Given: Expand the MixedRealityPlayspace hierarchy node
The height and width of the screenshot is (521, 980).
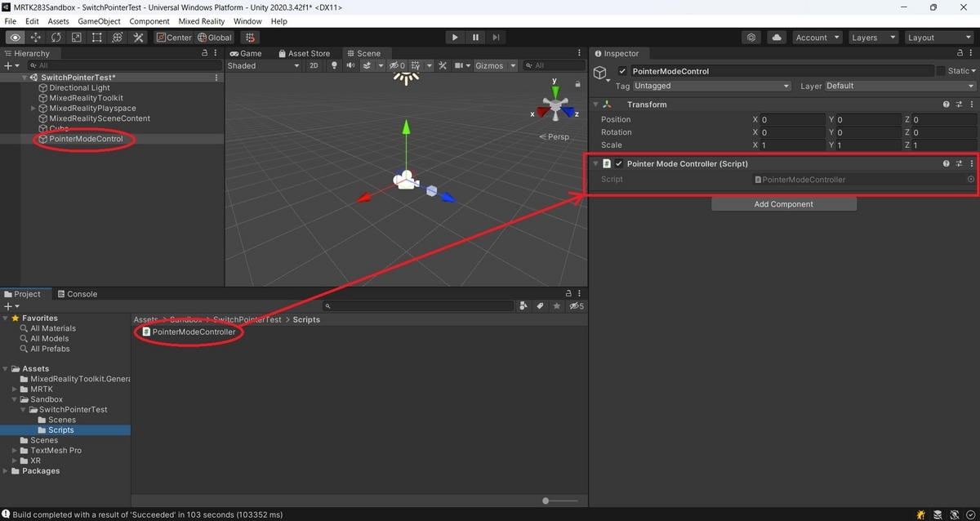Looking at the screenshot, I should (33, 108).
